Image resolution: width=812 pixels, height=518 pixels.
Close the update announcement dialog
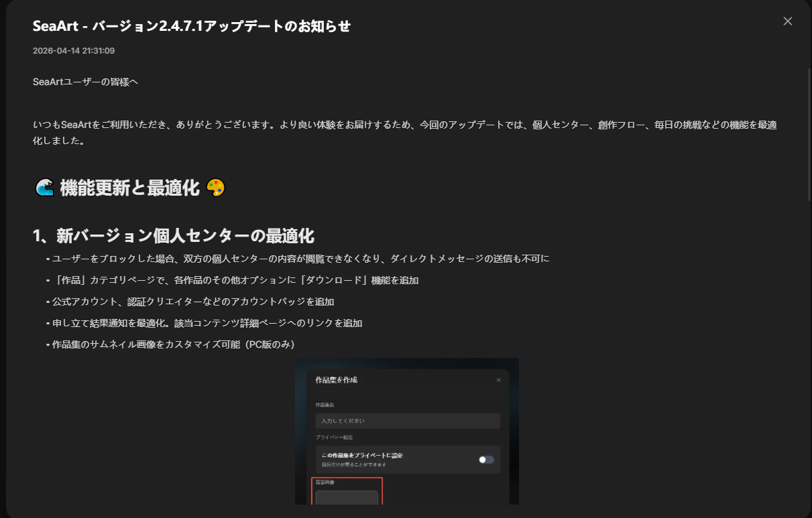788,21
